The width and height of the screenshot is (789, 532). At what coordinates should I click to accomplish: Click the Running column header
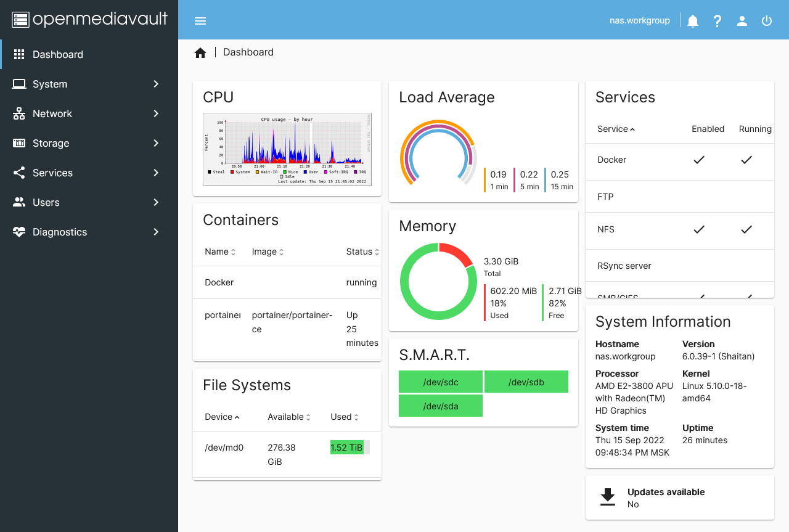point(755,129)
